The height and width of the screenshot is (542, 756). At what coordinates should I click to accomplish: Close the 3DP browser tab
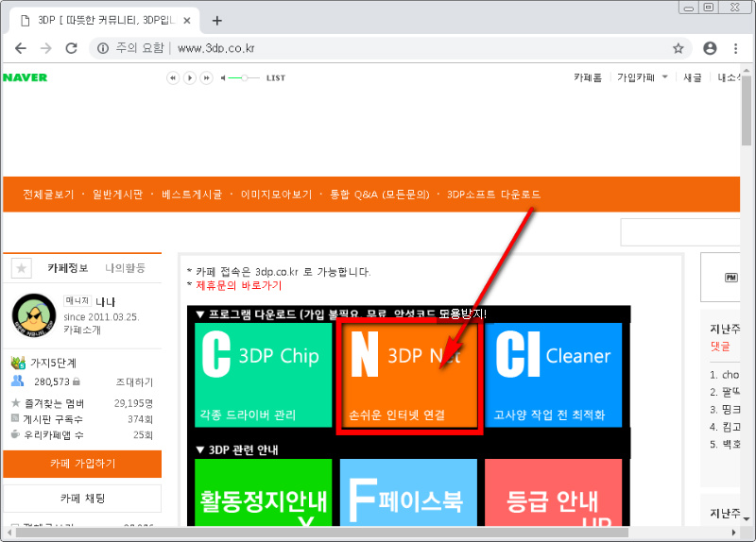point(187,21)
